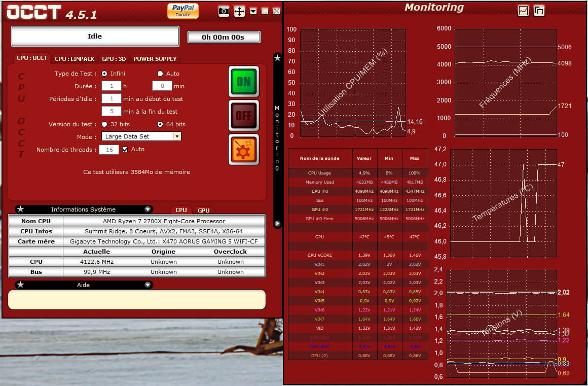Click the idle minutes at test end field
This screenshot has height=386, width=588.
pos(112,112)
